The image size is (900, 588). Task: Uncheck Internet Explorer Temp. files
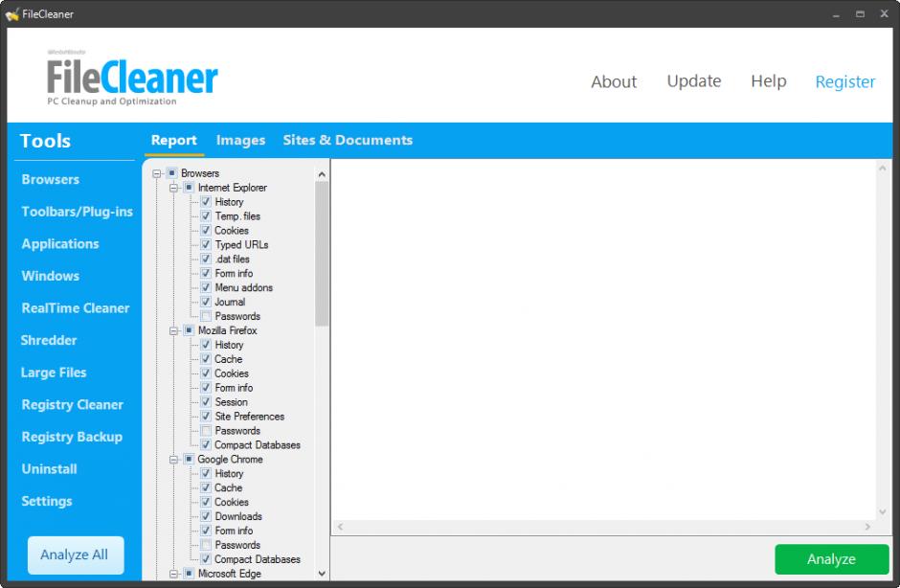(x=206, y=215)
